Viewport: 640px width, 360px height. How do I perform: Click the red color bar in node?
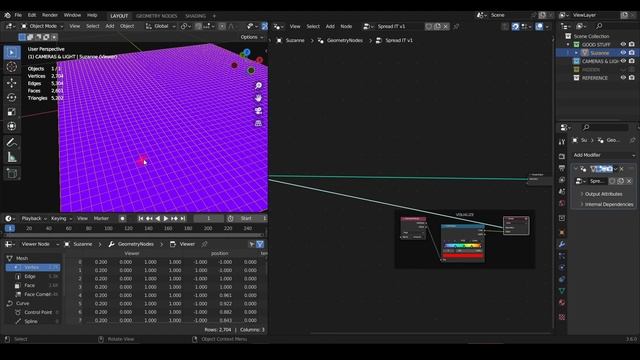[x=462, y=256]
